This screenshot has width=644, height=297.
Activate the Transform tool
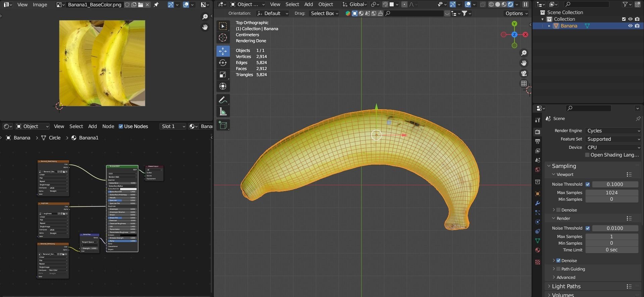223,86
